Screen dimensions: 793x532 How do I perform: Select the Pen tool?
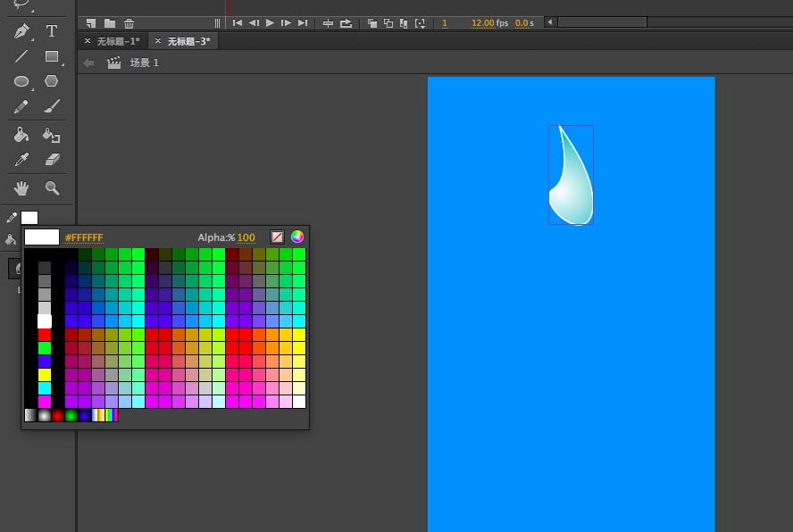coord(21,31)
